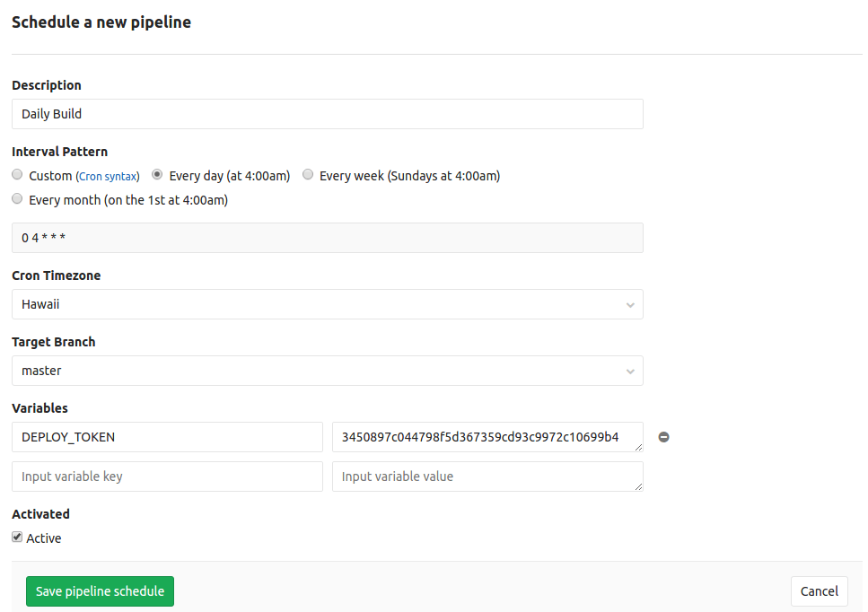
Task: Focus the empty variable value input
Action: (x=487, y=476)
